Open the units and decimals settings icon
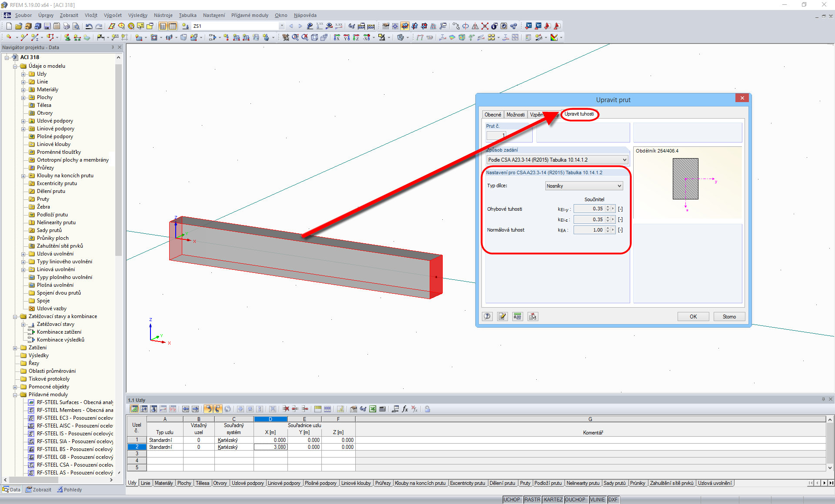The height and width of the screenshot is (504, 835). [518, 316]
